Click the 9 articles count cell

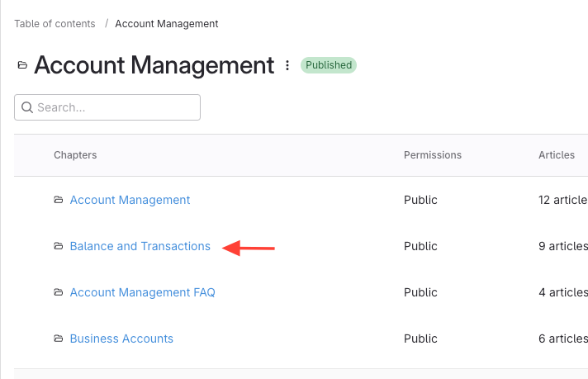[562, 246]
